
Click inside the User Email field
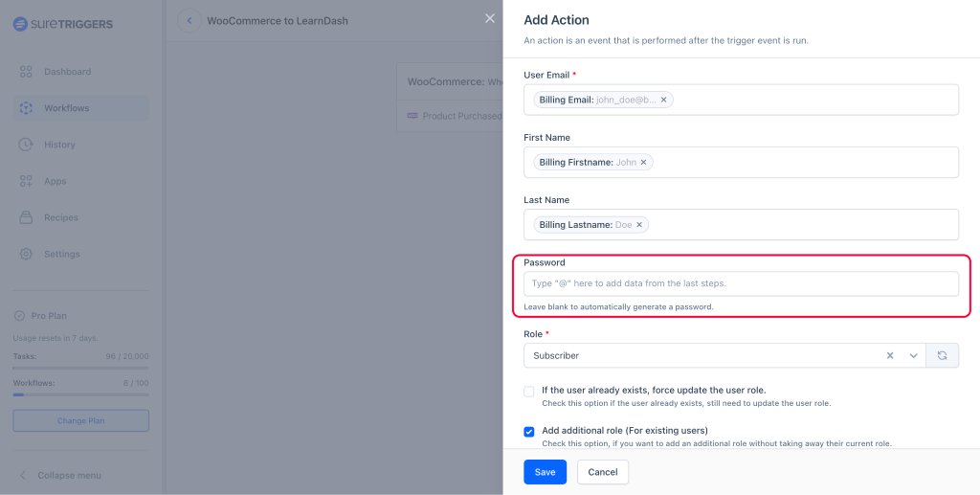point(742,100)
